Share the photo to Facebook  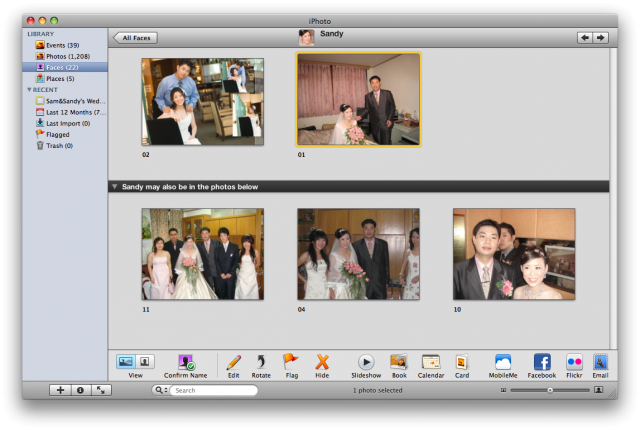(541, 362)
